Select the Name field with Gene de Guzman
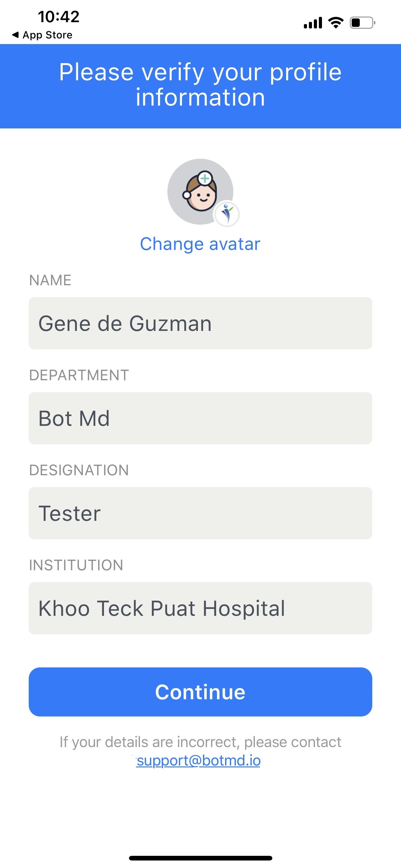The width and height of the screenshot is (401, 868). pyautogui.click(x=200, y=323)
